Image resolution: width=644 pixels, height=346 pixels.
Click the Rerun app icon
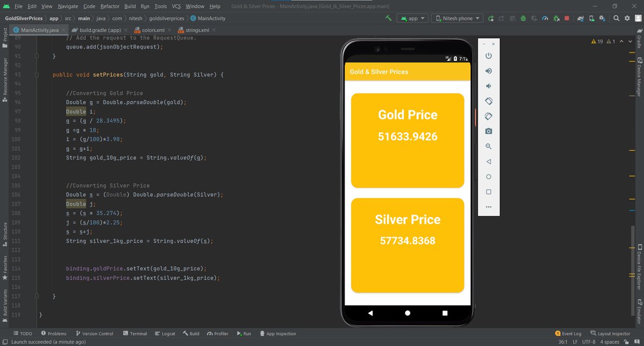(491, 18)
